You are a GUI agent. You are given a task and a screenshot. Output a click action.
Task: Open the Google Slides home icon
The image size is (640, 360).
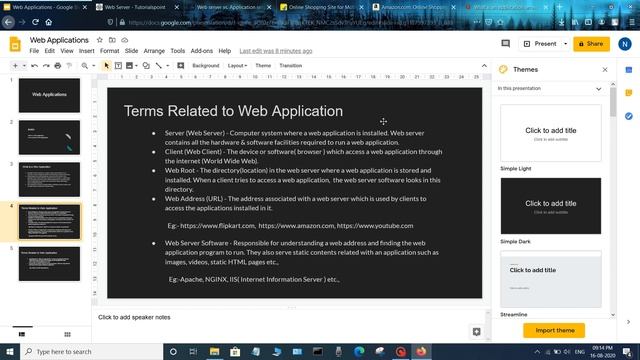15,44
